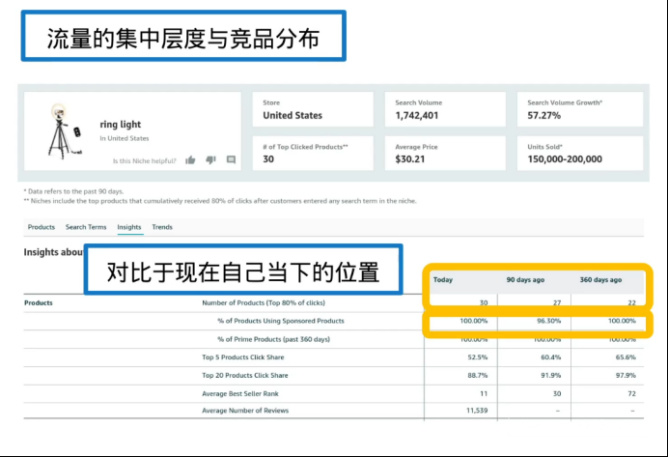The height and width of the screenshot is (457, 668).
Task: Click the Today column header
Action: pyautogui.click(x=443, y=280)
